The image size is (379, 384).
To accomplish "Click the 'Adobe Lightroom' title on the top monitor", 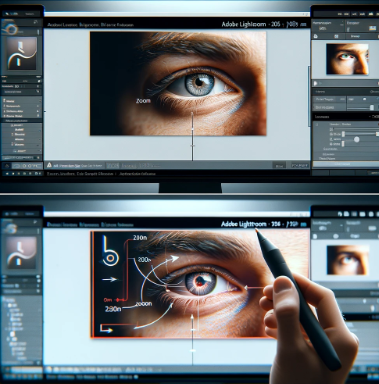I will [x=244, y=24].
